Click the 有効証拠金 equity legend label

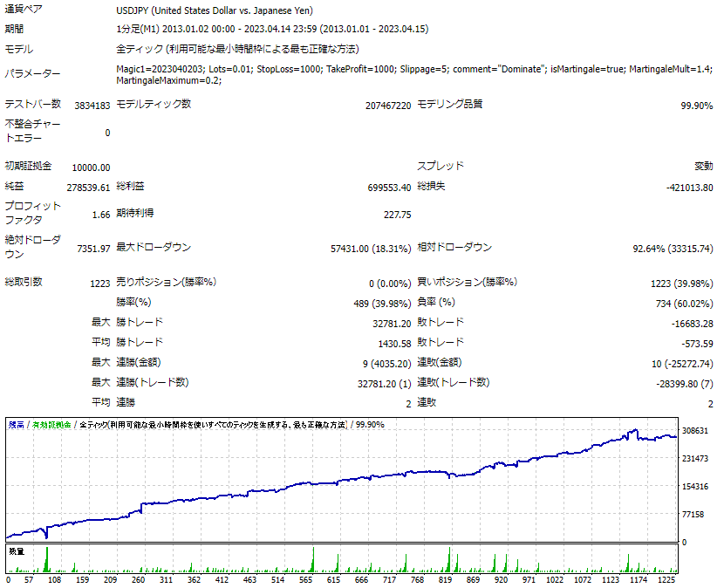[51, 425]
